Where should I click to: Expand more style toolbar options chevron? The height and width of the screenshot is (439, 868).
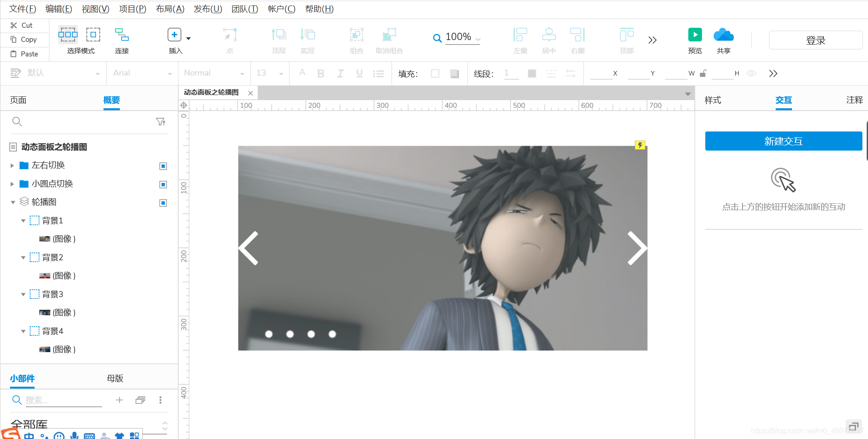773,73
